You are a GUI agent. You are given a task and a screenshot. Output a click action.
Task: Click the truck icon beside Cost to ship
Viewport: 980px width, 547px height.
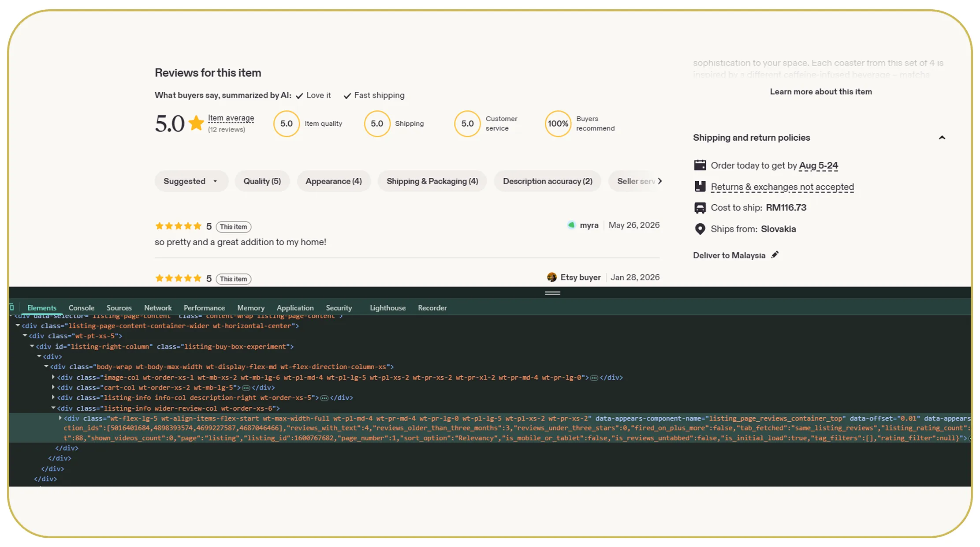tap(700, 208)
